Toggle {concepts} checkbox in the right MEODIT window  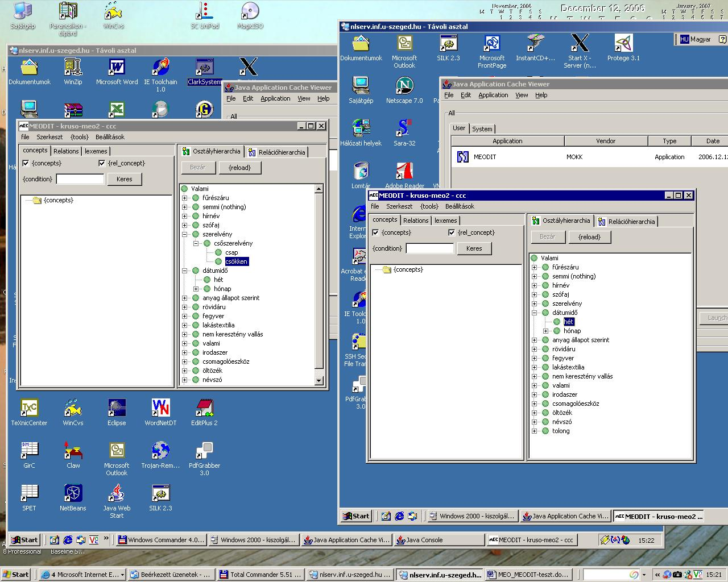point(375,232)
